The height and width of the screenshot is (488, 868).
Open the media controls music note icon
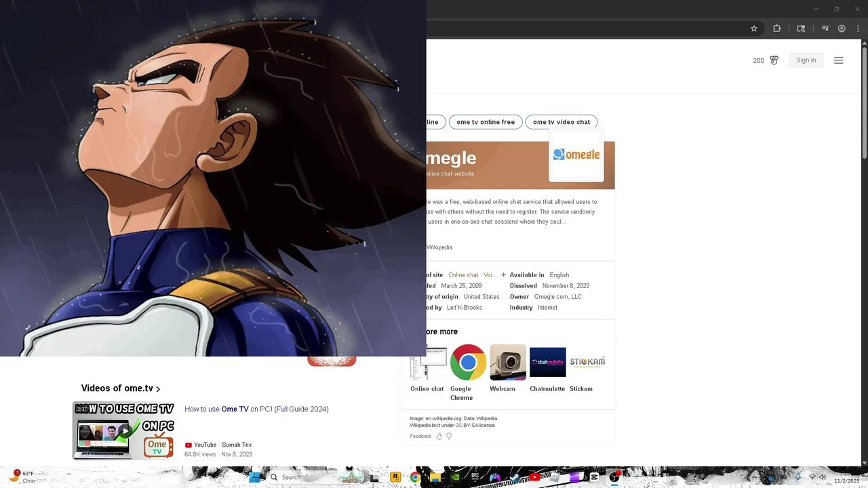coord(825,28)
